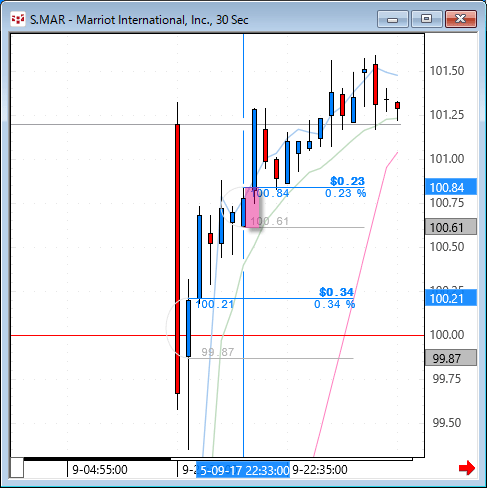Image resolution: width=487 pixels, height=488 pixels.
Task: Click the window title S.MAR - Marriot International
Action: [x=139, y=20]
